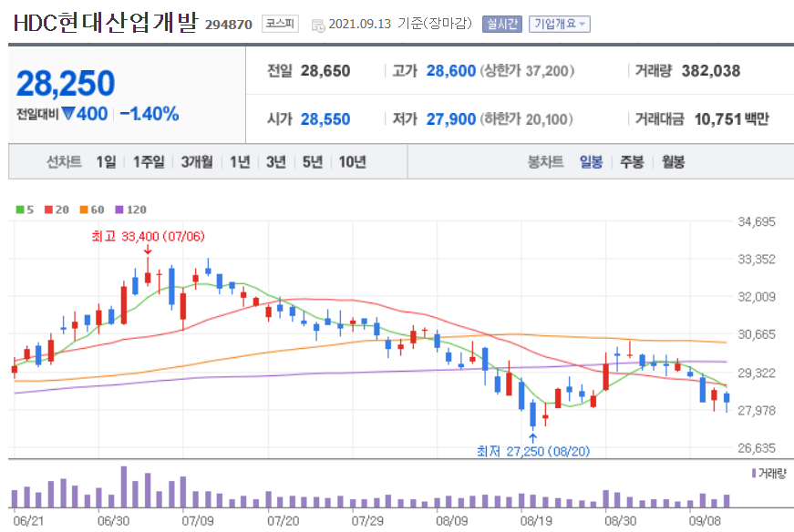The width and height of the screenshot is (794, 532).
Task: Click the 거래대금 value 10,751 백만
Action: (x=732, y=119)
